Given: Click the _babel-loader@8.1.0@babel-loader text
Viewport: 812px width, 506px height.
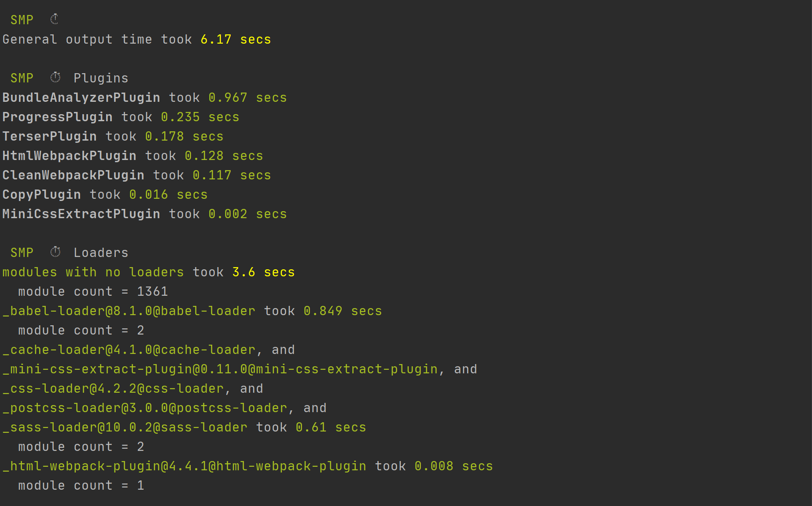Looking at the screenshot, I should (x=129, y=311).
